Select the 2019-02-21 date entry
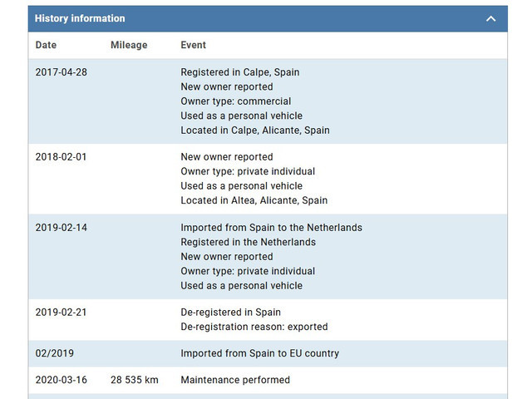Image resolution: width=532 pixels, height=399 pixels. [61, 313]
